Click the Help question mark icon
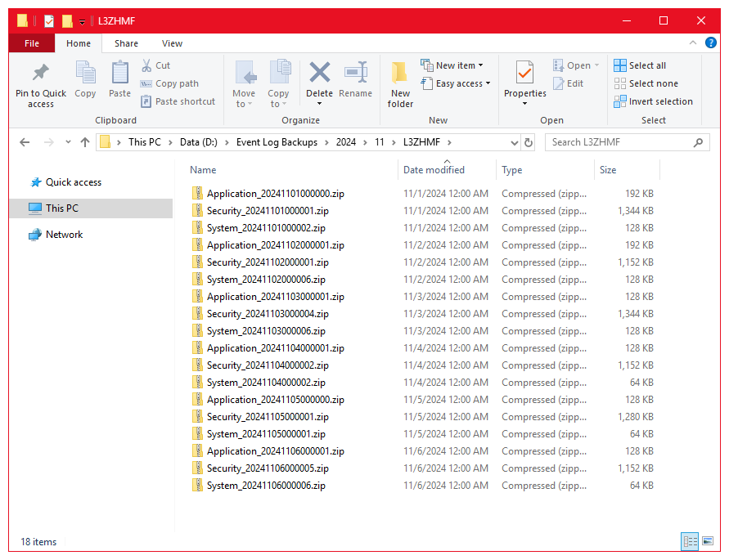This screenshot has height=560, width=729. [x=711, y=44]
